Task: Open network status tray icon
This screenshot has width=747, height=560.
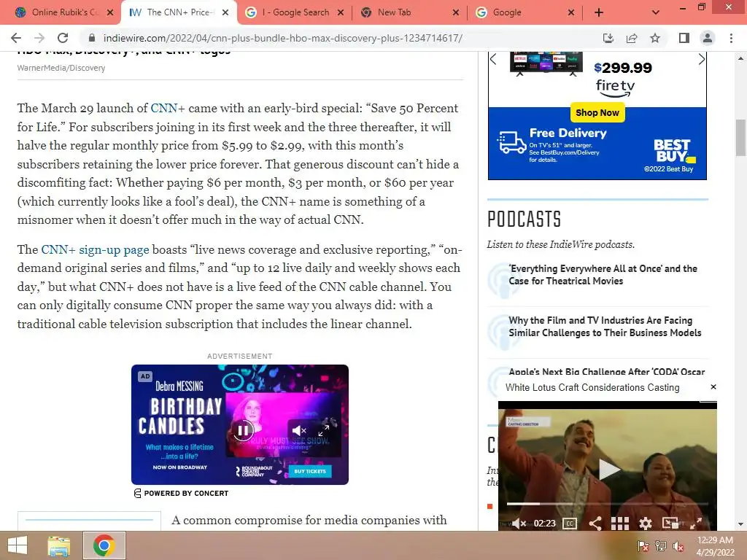Action: tap(660, 546)
